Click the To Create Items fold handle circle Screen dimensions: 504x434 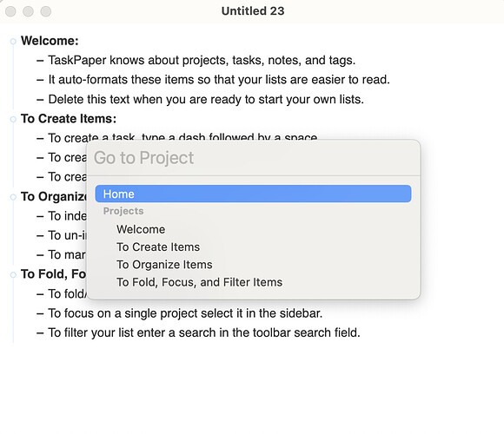13,119
